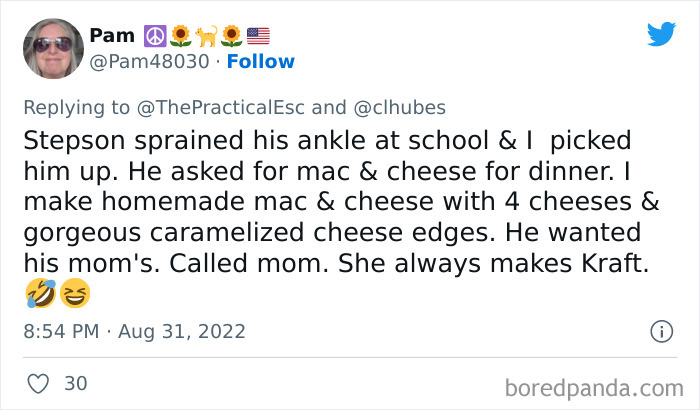
Task: Click the grinning squinting face emoji
Action: [x=73, y=293]
